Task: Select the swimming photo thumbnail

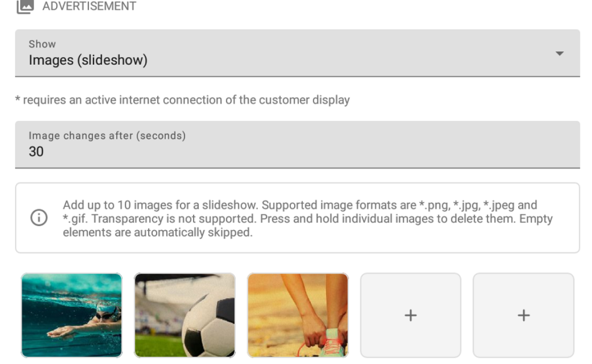Action: click(x=71, y=315)
